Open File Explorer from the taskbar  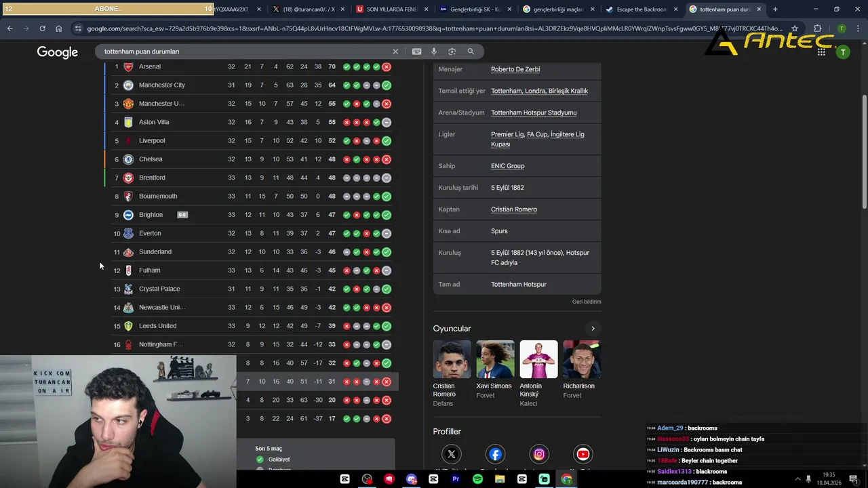click(x=500, y=479)
